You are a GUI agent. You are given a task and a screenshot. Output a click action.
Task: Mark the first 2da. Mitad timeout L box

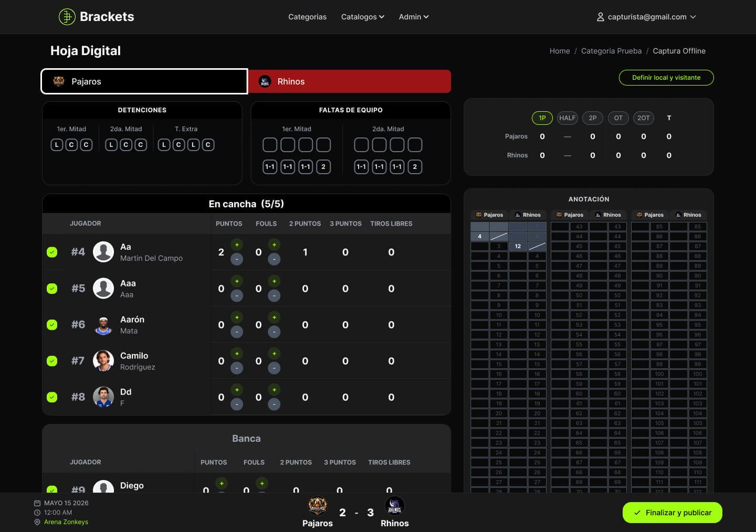point(111,145)
